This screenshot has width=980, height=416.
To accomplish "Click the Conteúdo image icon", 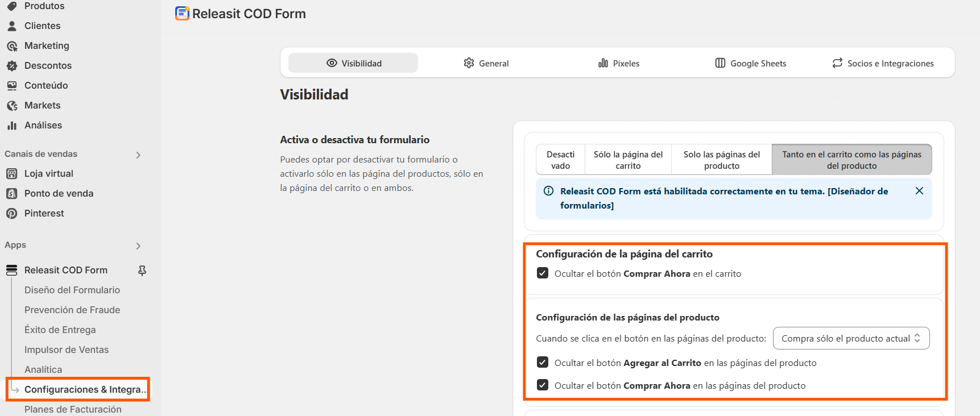I will pos(12,85).
